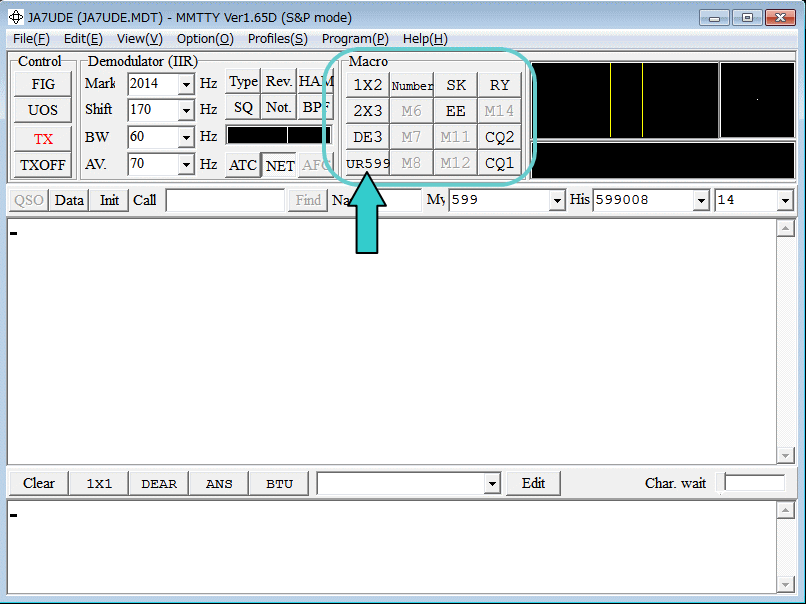
Task: Send the UR599 macro
Action: 368,163
